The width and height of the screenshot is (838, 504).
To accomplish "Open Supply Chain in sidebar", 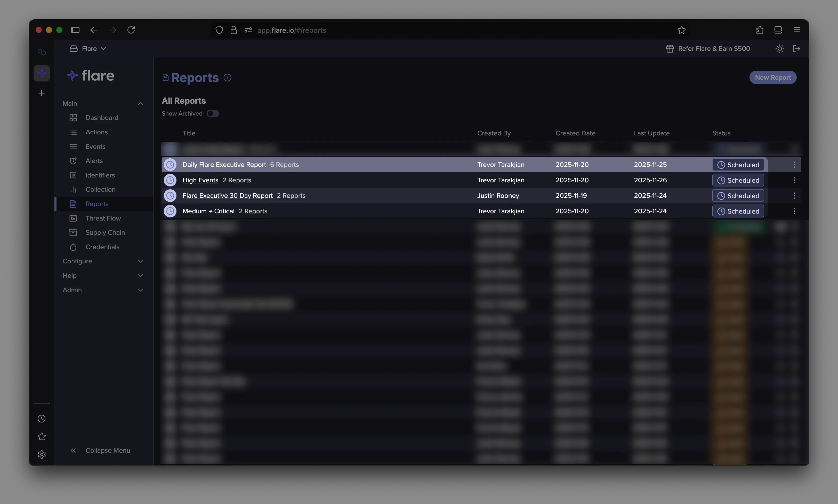I will (105, 233).
